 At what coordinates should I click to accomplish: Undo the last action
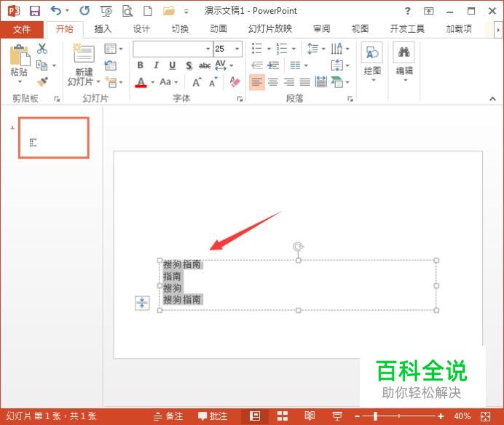coord(56,11)
